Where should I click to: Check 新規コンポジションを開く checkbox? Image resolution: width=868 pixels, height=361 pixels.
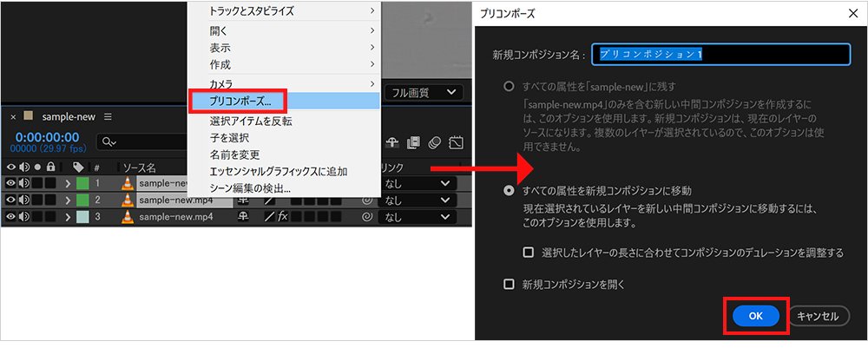tap(508, 285)
